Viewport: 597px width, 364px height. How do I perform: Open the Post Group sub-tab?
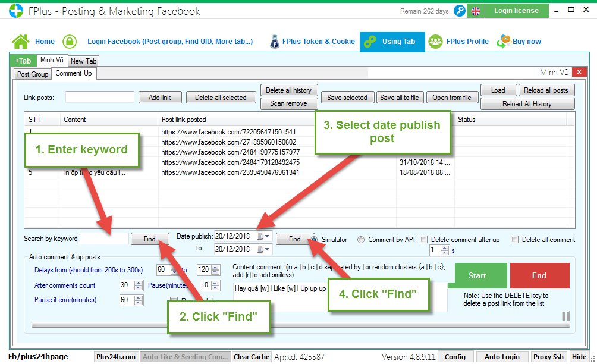(32, 74)
